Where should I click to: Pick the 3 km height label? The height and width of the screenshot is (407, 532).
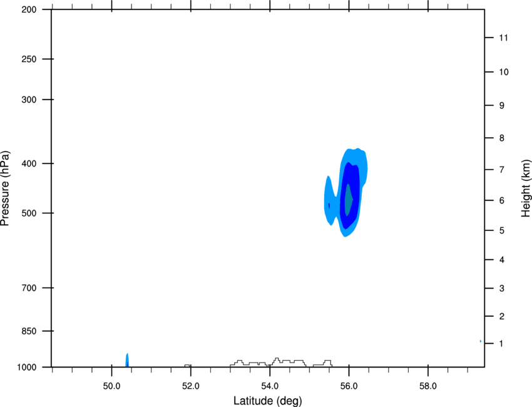pos(502,289)
